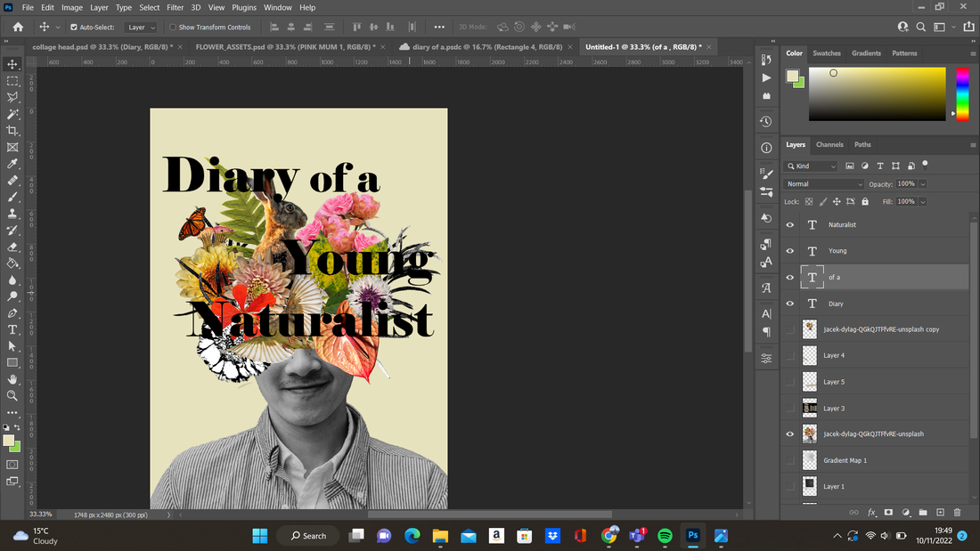The image size is (980, 551).
Task: Select the Clone Stamp tool
Action: click(12, 214)
